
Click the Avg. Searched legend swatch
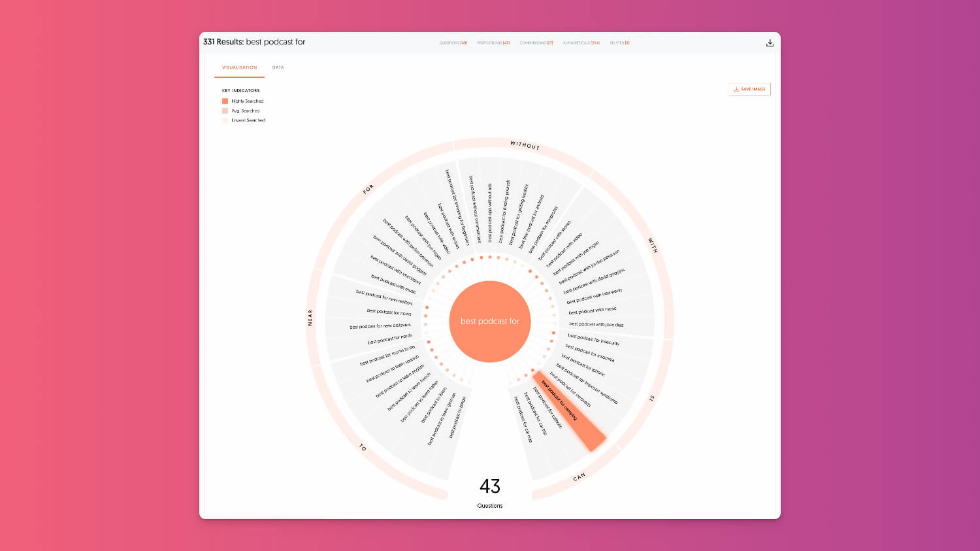[x=225, y=111]
